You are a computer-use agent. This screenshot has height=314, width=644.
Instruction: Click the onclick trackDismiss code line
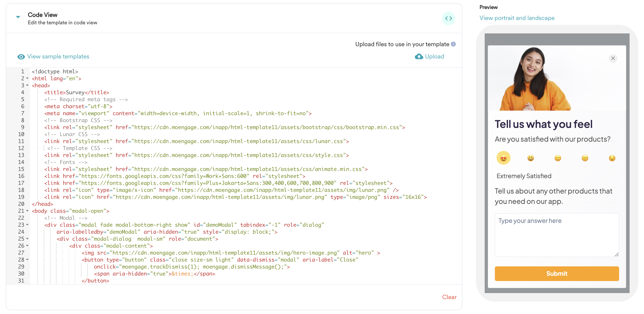click(192, 267)
